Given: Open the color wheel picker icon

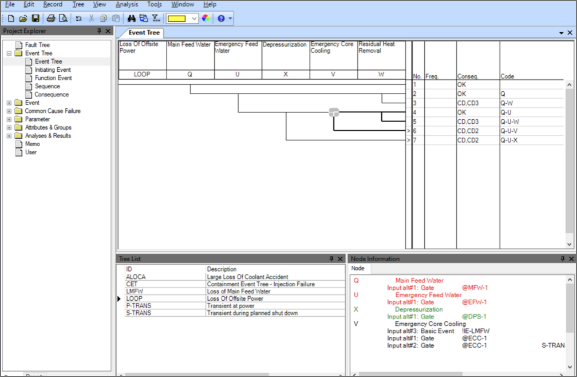Looking at the screenshot, I should 206,18.
